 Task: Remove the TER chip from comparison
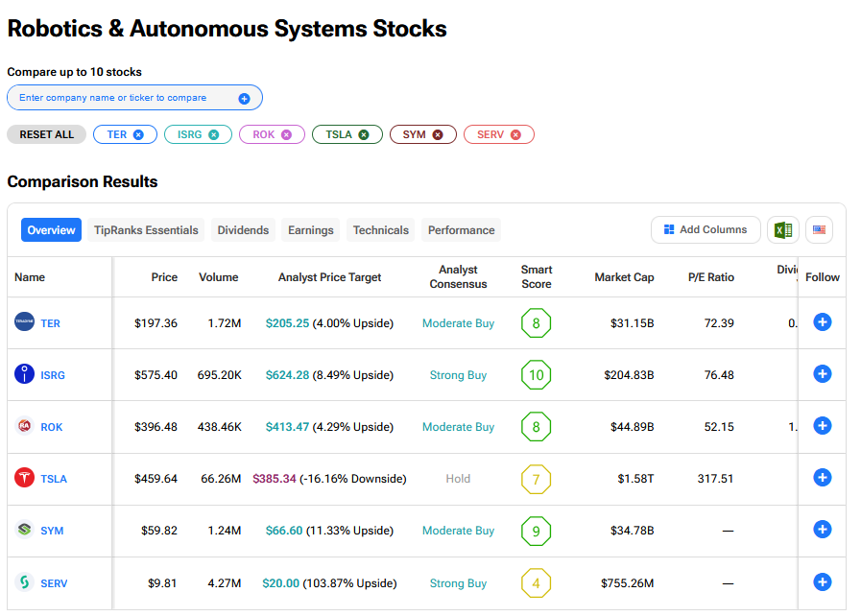[138, 135]
